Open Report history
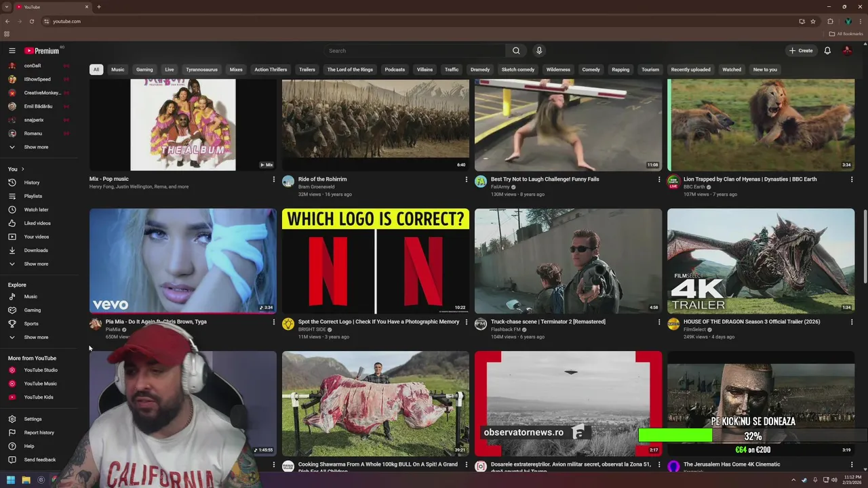 [x=39, y=432]
